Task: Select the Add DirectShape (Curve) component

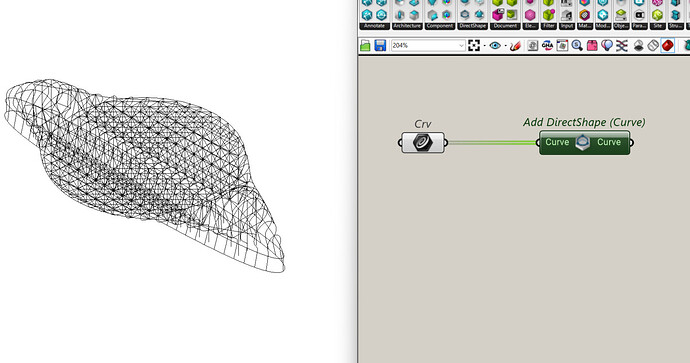Action: [584, 142]
